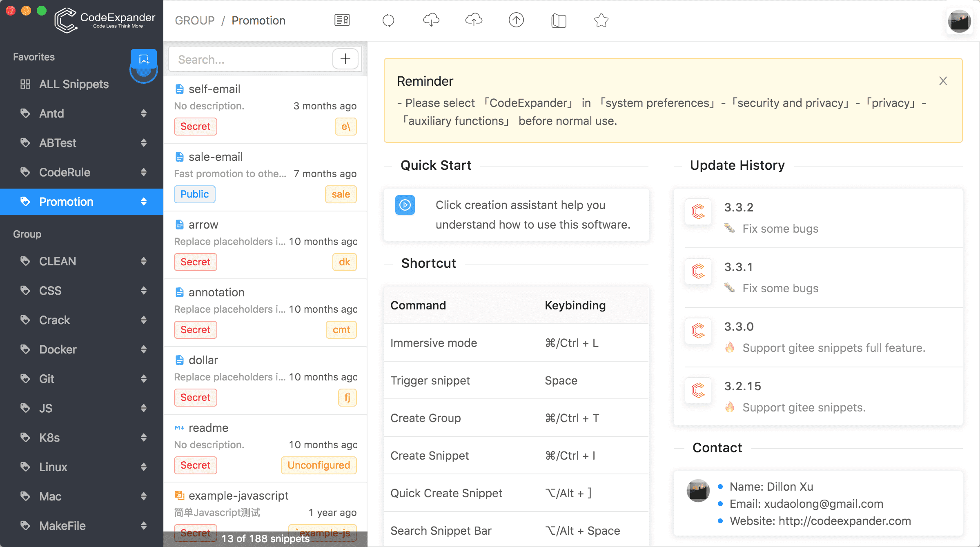Click the circled up-arrow upload icon

pyautogui.click(x=516, y=20)
